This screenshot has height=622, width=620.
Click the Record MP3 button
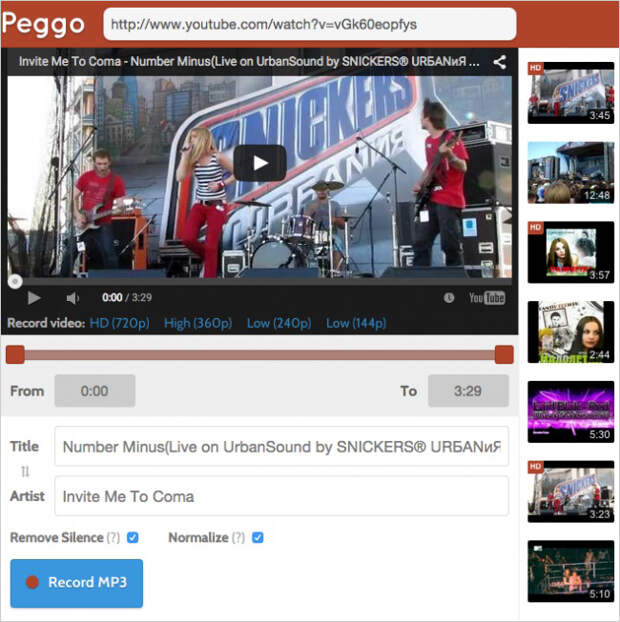pyautogui.click(x=77, y=583)
